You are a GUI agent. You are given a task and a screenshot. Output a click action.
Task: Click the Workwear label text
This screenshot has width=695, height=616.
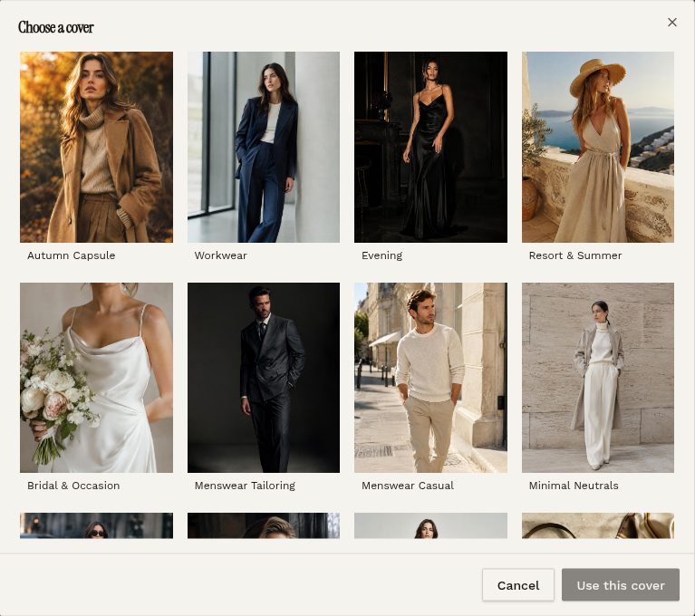coord(221,255)
